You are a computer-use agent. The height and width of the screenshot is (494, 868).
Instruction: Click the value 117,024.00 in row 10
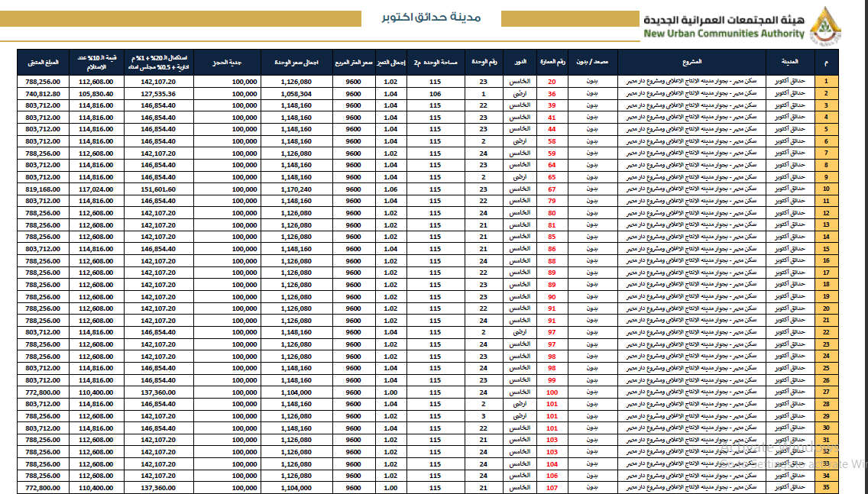point(96,189)
